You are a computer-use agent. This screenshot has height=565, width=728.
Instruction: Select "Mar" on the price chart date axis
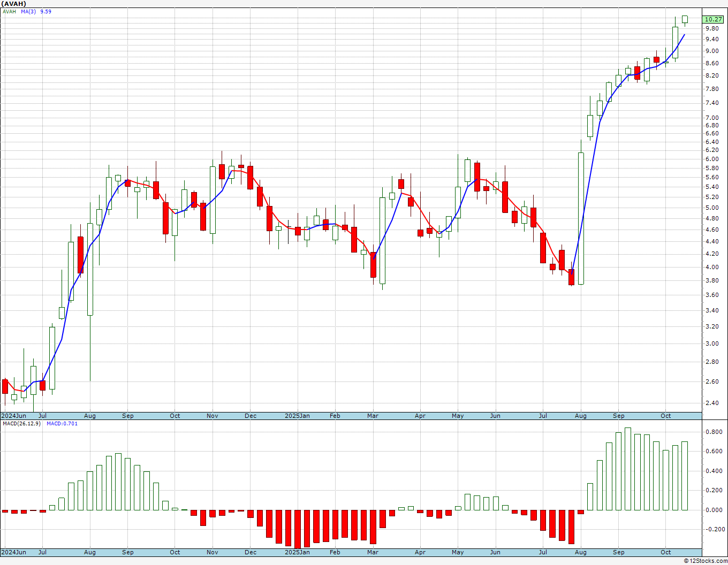[x=373, y=416]
